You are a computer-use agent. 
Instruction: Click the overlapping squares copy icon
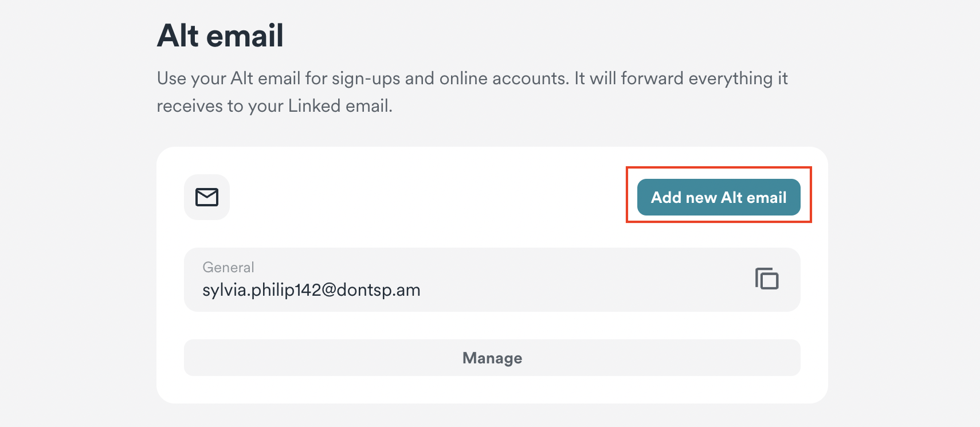766,279
